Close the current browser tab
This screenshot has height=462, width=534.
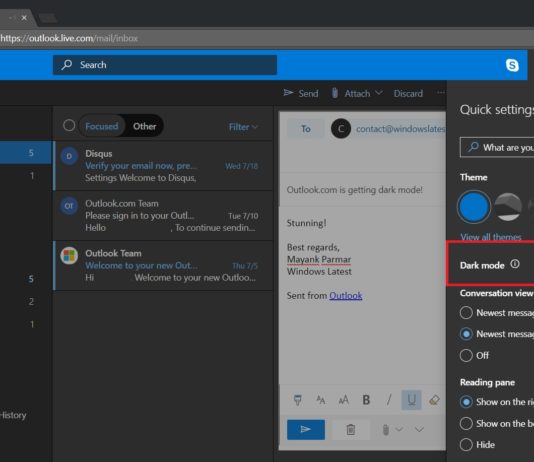pos(24,18)
